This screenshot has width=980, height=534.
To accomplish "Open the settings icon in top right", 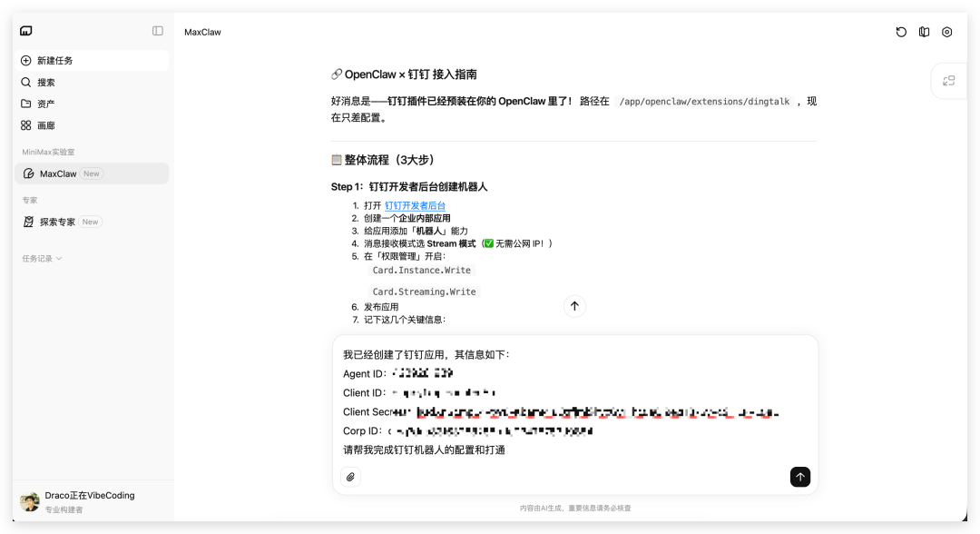I will (x=947, y=32).
